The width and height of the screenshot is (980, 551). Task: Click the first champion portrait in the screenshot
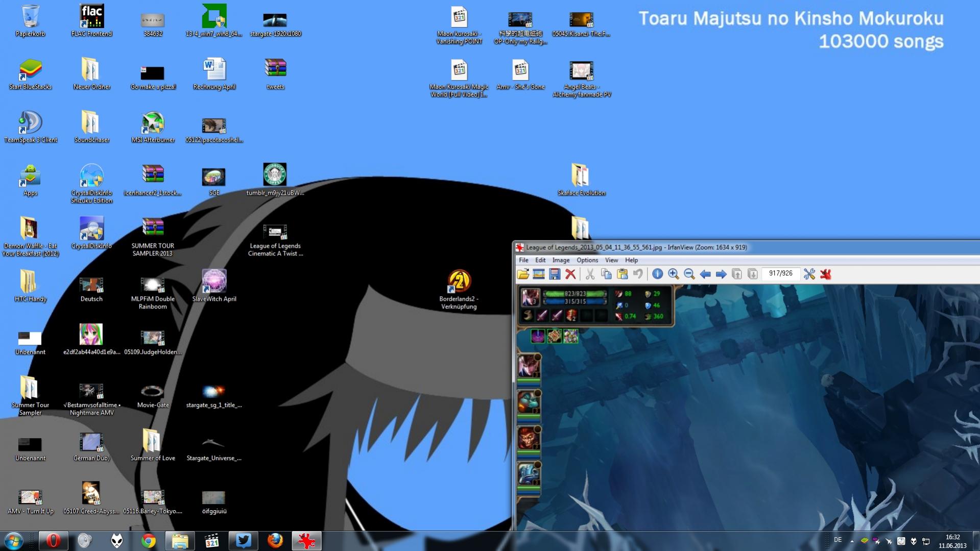528,366
